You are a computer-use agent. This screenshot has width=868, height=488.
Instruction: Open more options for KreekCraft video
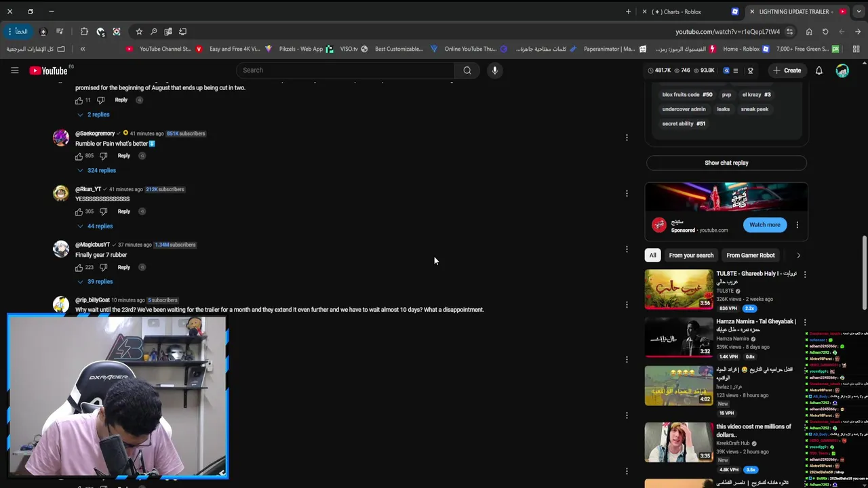point(805,428)
